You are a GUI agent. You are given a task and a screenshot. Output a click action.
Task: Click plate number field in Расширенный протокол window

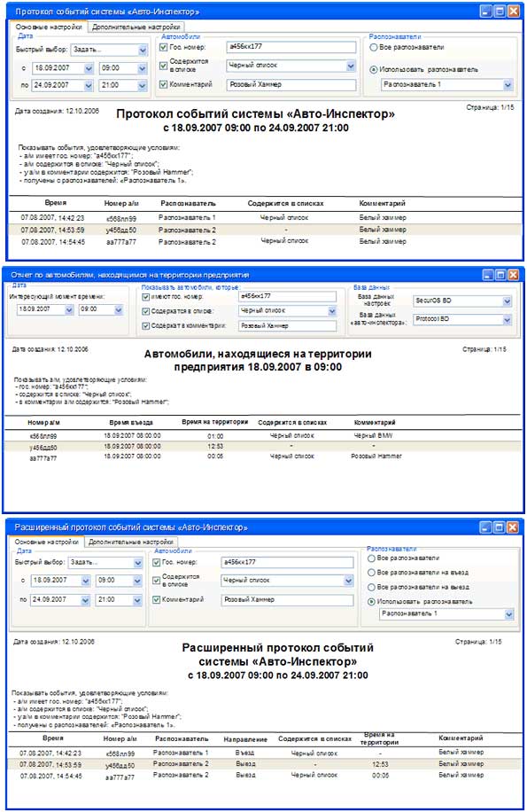pyautogui.click(x=288, y=562)
